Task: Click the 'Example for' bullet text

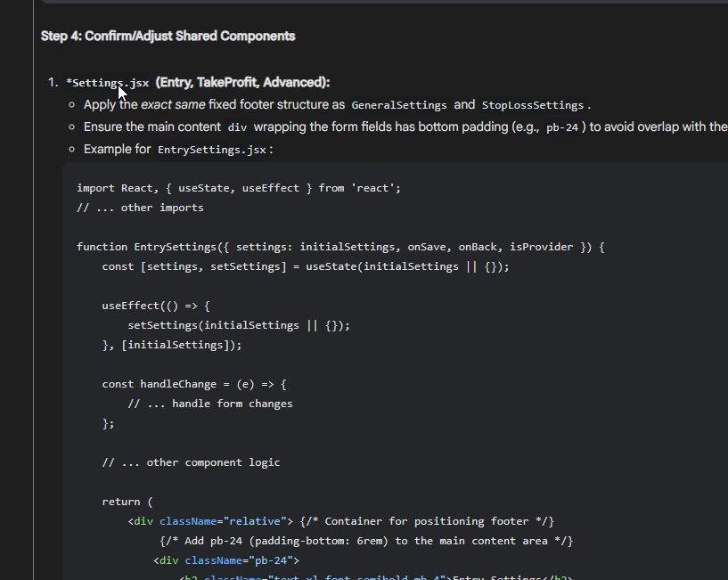Action: (x=117, y=149)
